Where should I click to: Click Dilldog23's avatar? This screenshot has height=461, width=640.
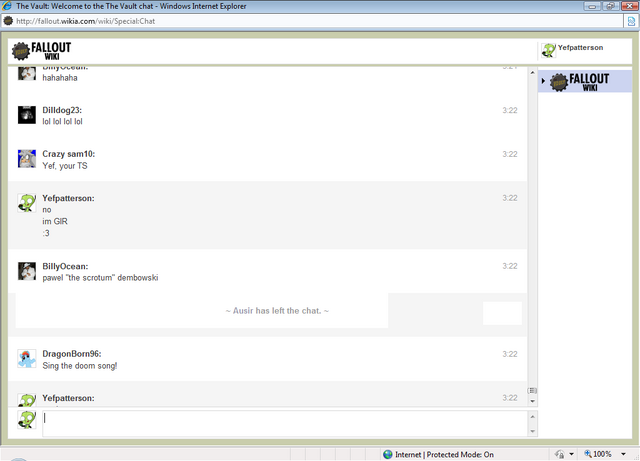pos(27,115)
